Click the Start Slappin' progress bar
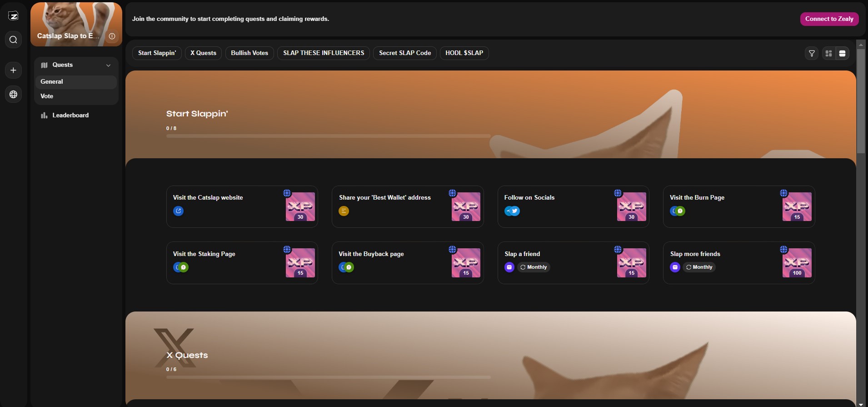The width and height of the screenshot is (868, 407). [329, 136]
